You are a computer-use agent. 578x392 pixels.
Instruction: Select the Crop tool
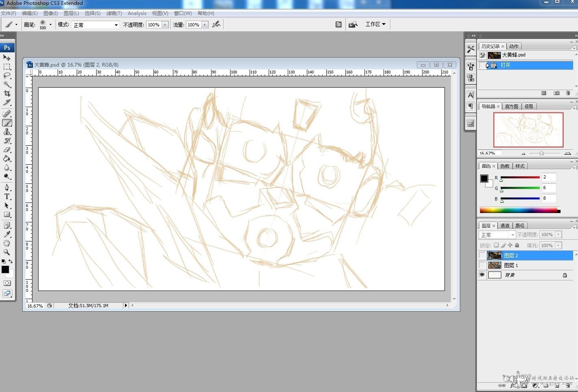(x=7, y=93)
